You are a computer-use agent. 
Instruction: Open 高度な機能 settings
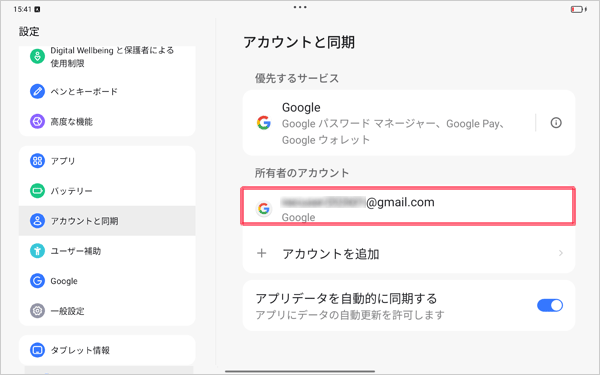(107, 121)
